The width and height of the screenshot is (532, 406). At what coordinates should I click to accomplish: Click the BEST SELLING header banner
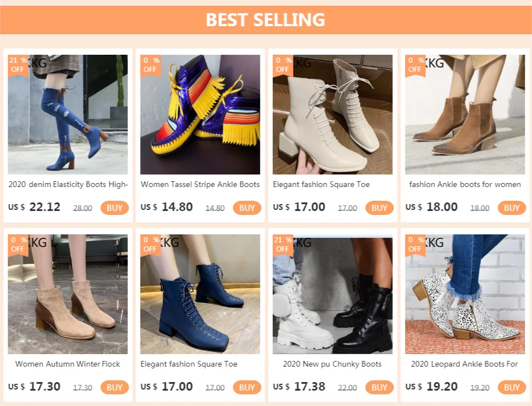pos(266,19)
